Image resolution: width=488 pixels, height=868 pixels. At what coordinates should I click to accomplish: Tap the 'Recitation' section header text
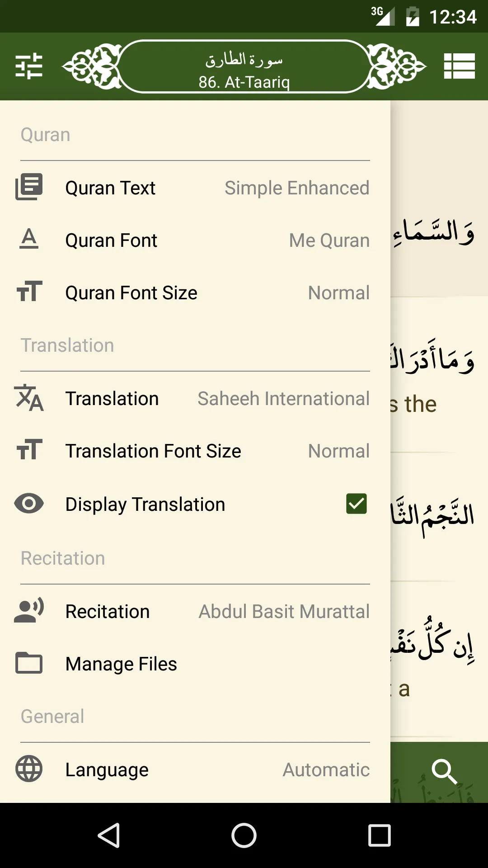tap(63, 558)
